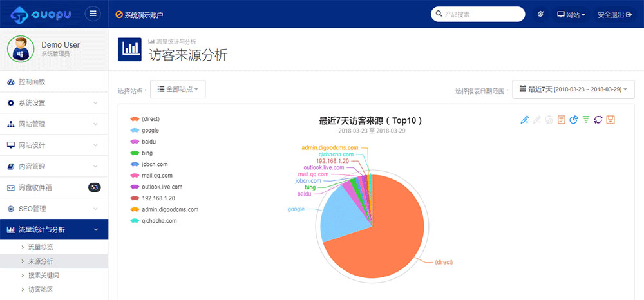Click the chart restore/refresh icon
The image size is (644, 300).
point(598,120)
